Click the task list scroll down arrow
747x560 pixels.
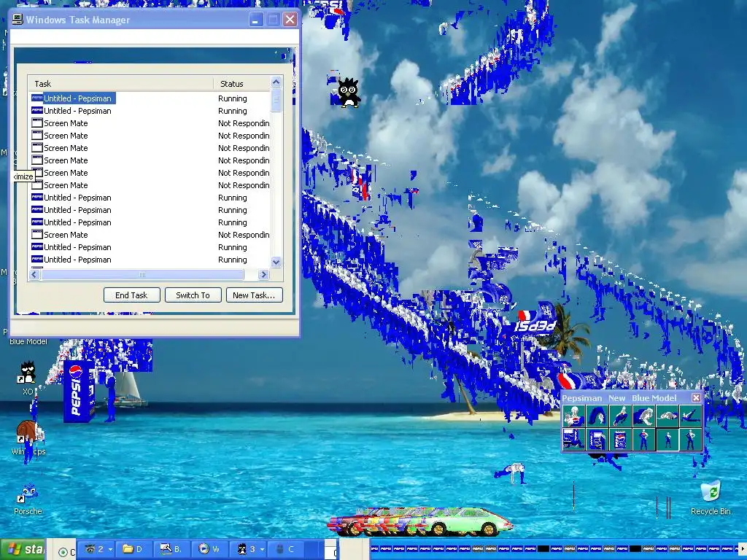[276, 262]
